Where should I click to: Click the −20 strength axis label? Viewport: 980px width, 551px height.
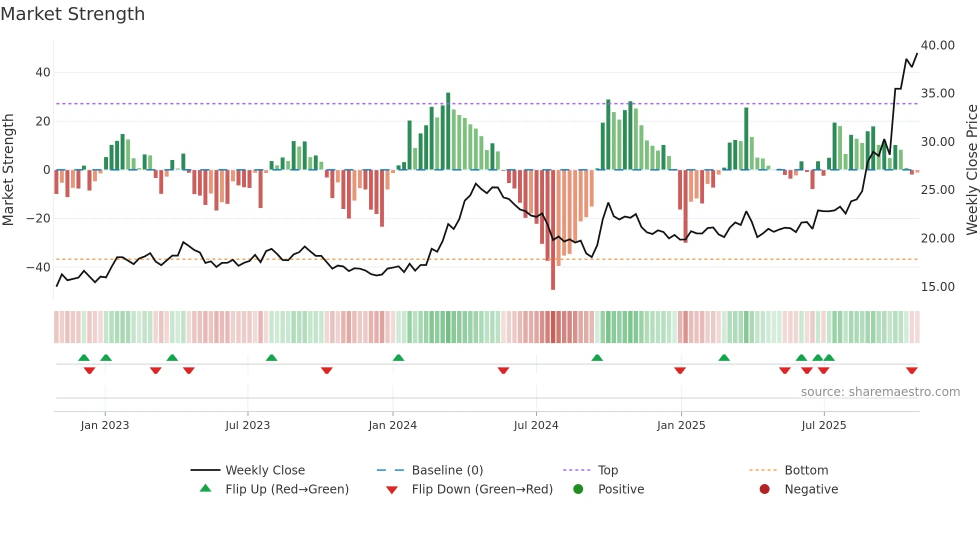click(38, 218)
